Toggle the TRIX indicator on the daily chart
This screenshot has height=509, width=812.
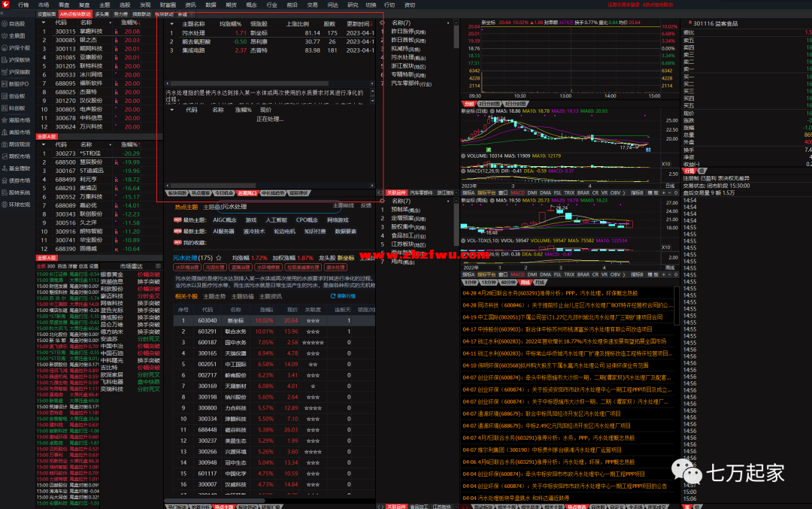point(569,192)
